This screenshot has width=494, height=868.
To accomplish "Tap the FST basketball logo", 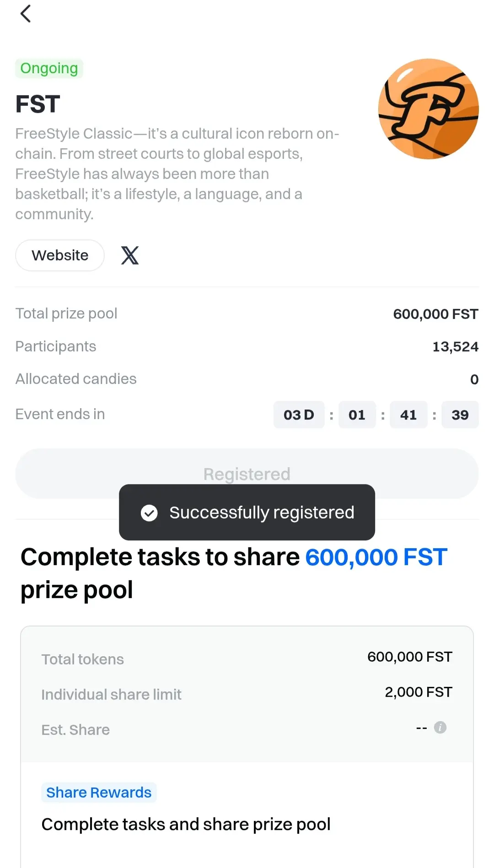I will pyautogui.click(x=428, y=109).
